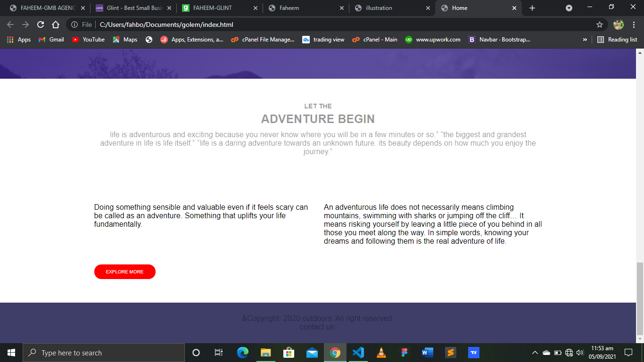
Task: Launch Visual Studio Code from taskbar
Action: pyautogui.click(x=358, y=353)
